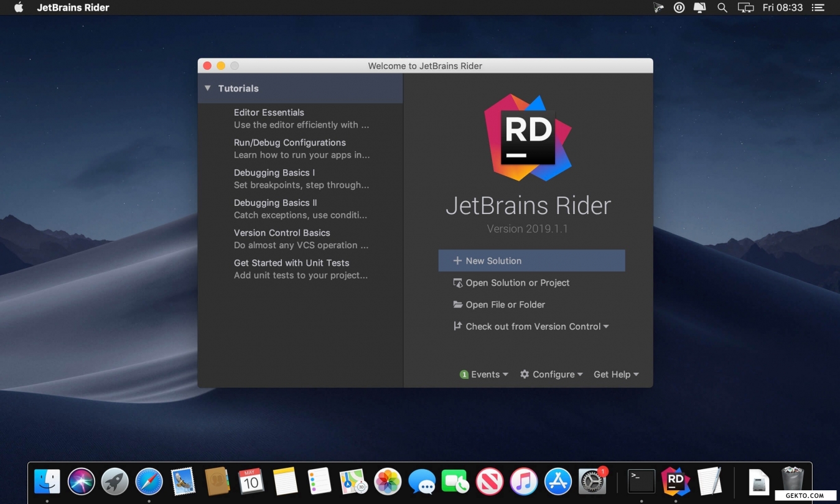
Task: Collapse the Tutorials section triangle
Action: click(x=208, y=88)
